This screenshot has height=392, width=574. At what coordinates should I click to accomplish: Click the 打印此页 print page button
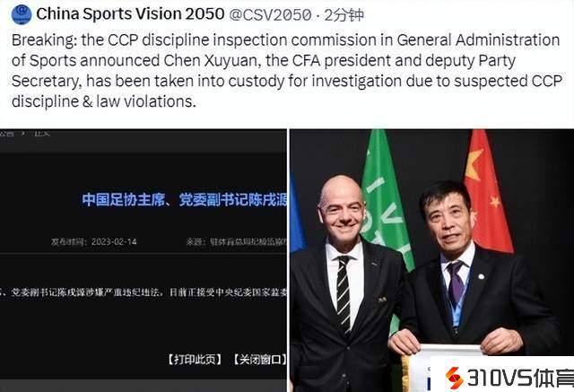click(x=195, y=360)
